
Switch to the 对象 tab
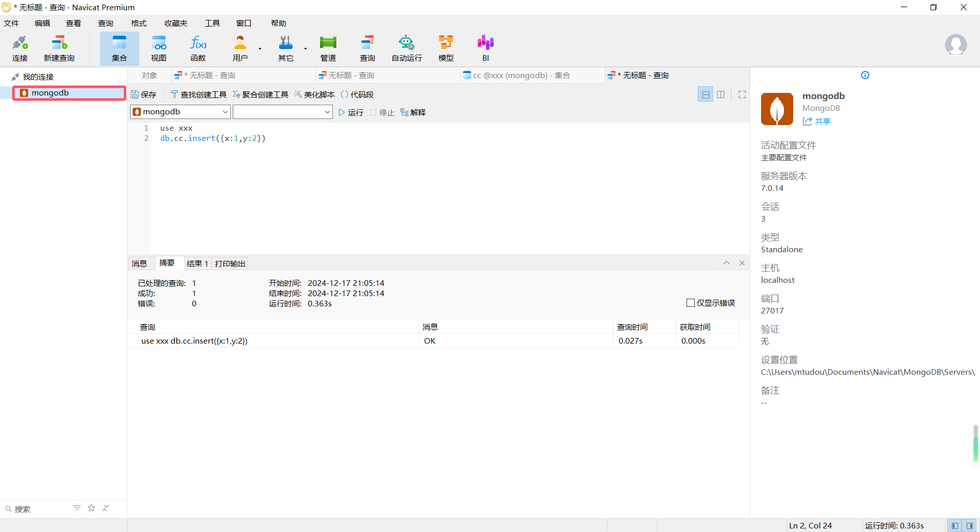tap(150, 75)
